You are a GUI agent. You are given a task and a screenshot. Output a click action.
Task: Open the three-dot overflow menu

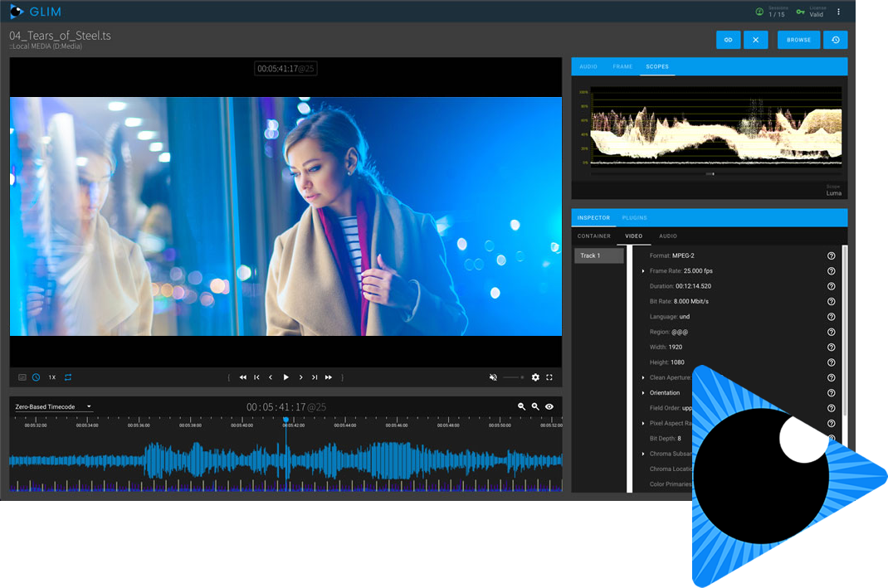pyautogui.click(x=838, y=12)
